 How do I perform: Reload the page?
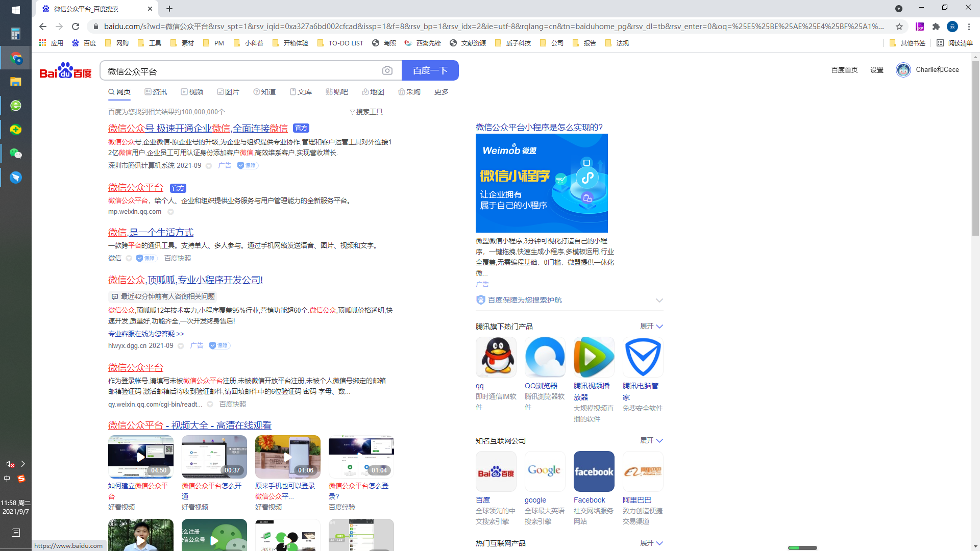tap(76, 27)
